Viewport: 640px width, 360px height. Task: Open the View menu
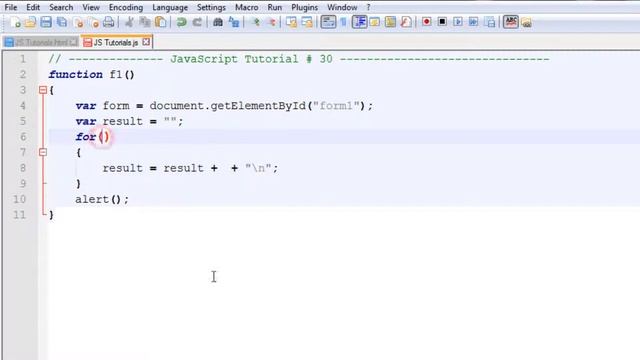pos(91,7)
